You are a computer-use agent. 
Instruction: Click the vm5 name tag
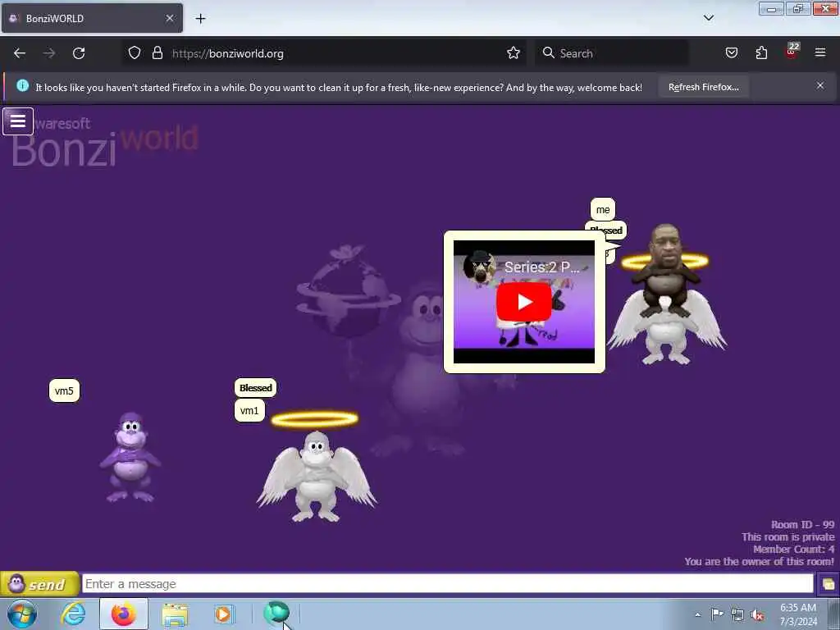pyautogui.click(x=64, y=390)
